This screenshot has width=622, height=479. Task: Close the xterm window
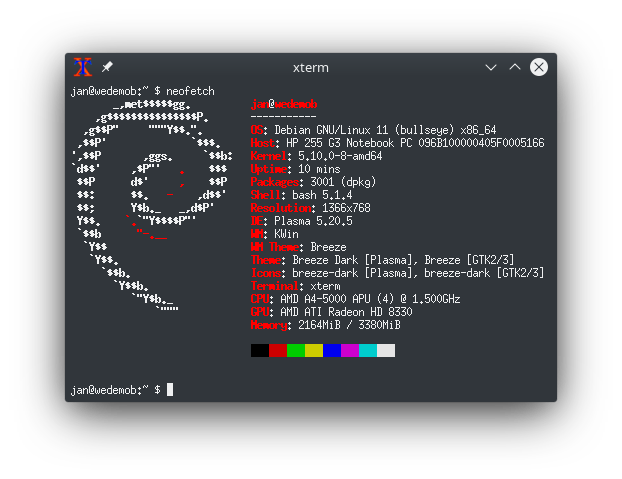[539, 67]
